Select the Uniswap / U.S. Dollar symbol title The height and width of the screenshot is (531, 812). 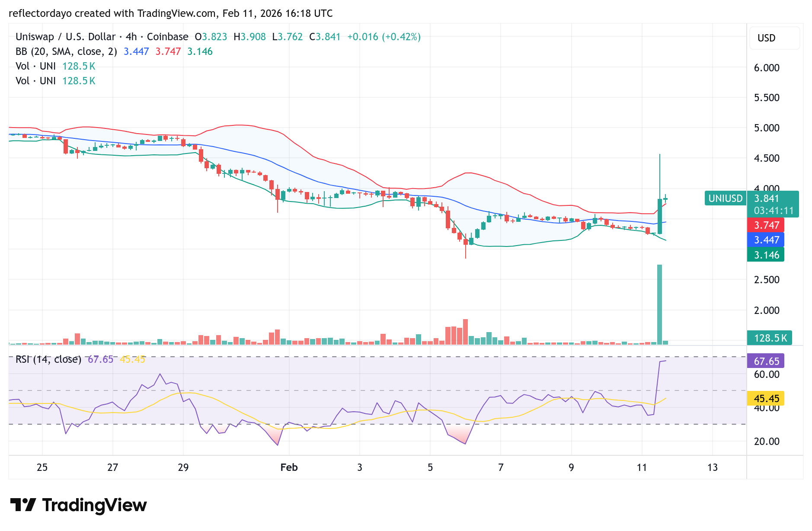(x=66, y=37)
